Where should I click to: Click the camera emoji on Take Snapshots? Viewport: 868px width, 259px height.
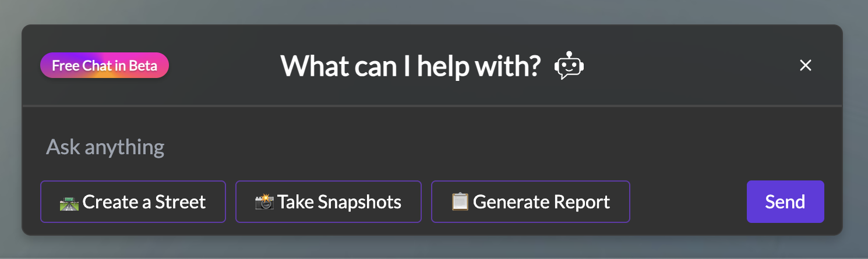264,202
